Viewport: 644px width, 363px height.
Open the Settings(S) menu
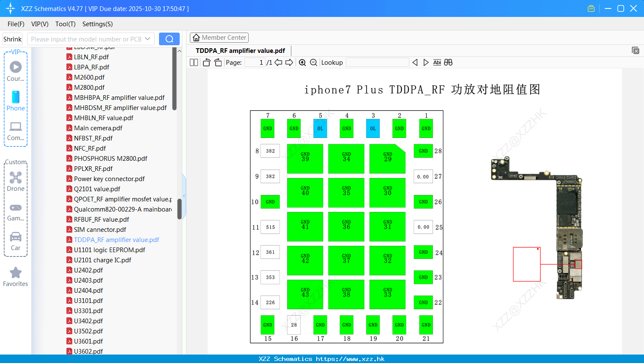[x=98, y=24]
